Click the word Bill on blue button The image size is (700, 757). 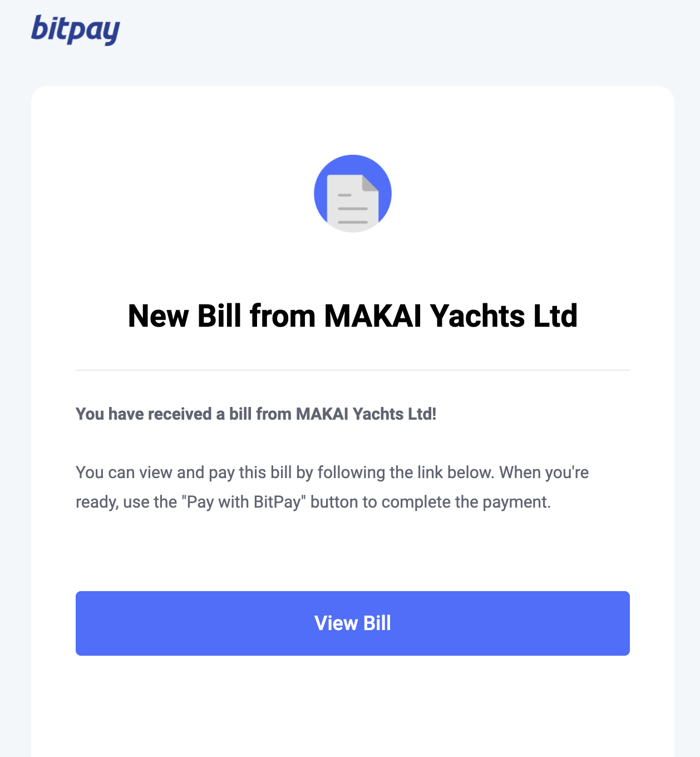coord(377,623)
